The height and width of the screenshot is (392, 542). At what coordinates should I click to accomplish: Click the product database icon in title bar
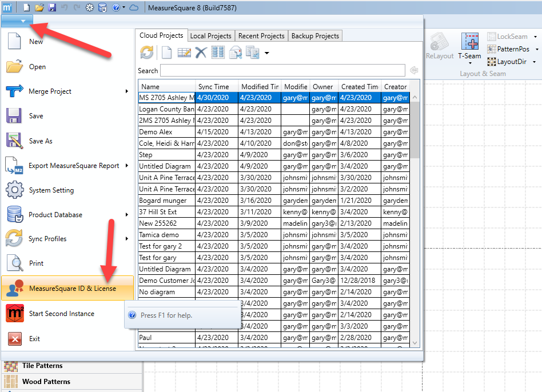[102, 7]
